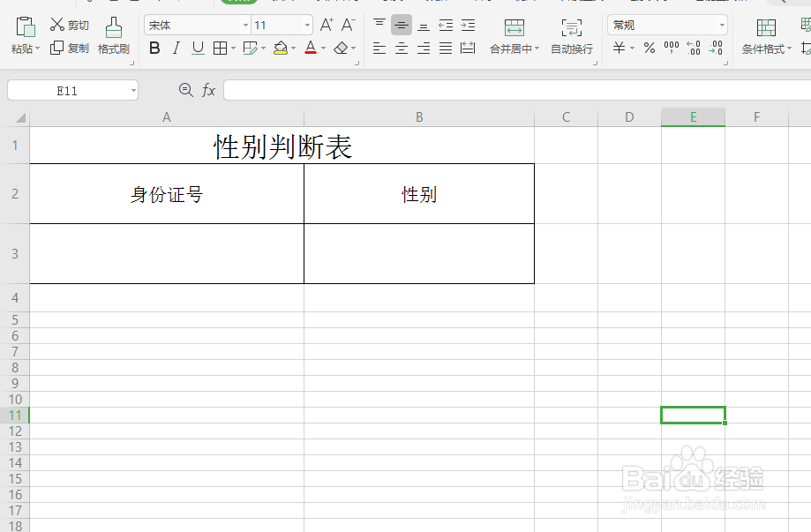Apply thousands separator 000 format
The width and height of the screenshot is (811, 532).
pos(672,48)
